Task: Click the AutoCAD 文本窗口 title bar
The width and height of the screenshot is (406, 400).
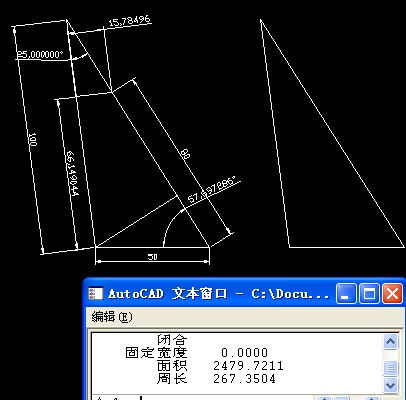Action: click(x=243, y=294)
